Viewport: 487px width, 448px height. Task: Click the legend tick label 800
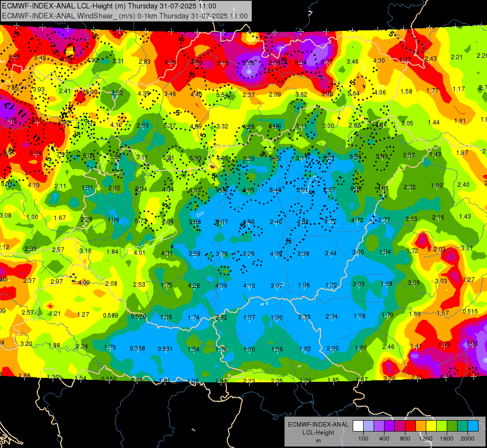click(405, 439)
